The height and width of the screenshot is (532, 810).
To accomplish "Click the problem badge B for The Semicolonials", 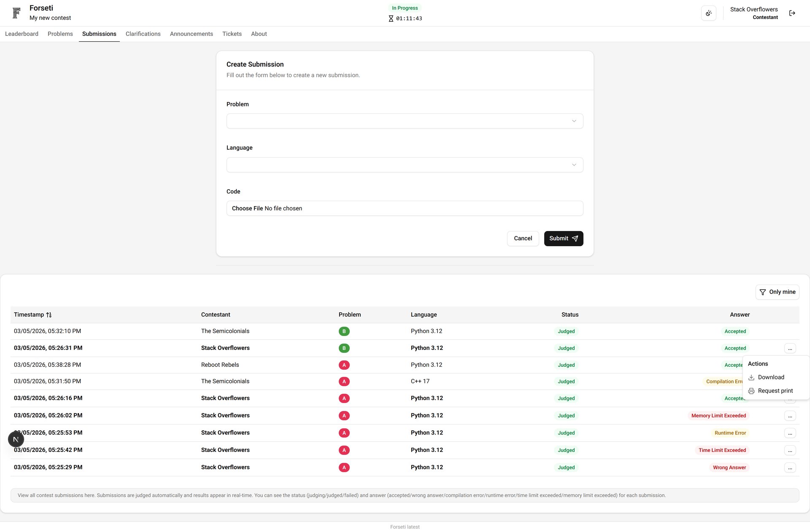I will [x=344, y=331].
